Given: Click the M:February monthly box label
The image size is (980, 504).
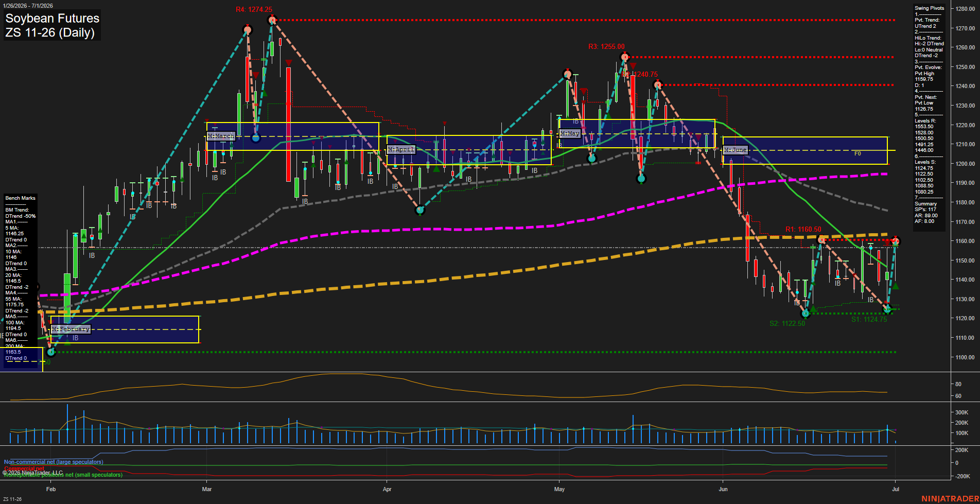Looking at the screenshot, I should 71,329.
